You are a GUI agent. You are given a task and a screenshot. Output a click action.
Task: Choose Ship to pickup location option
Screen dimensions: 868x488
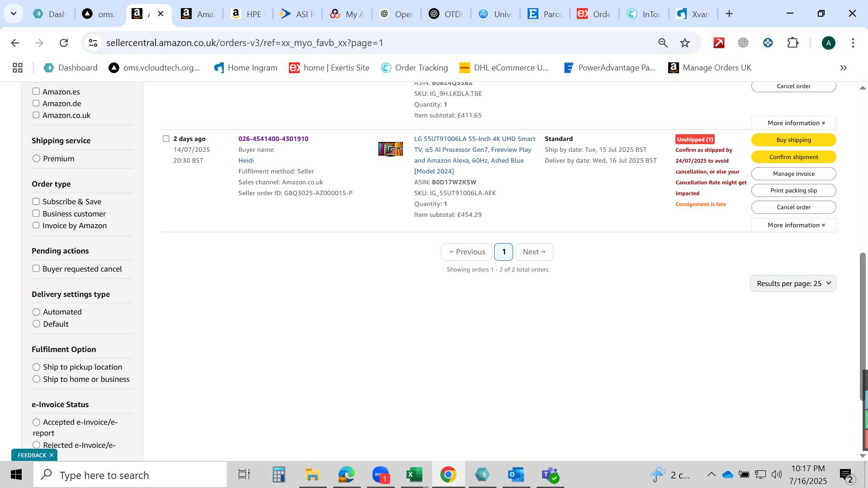pyautogui.click(x=37, y=367)
